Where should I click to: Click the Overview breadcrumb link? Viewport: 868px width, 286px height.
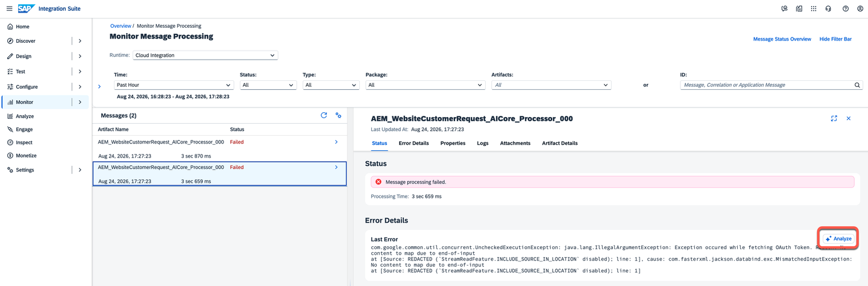click(x=121, y=26)
